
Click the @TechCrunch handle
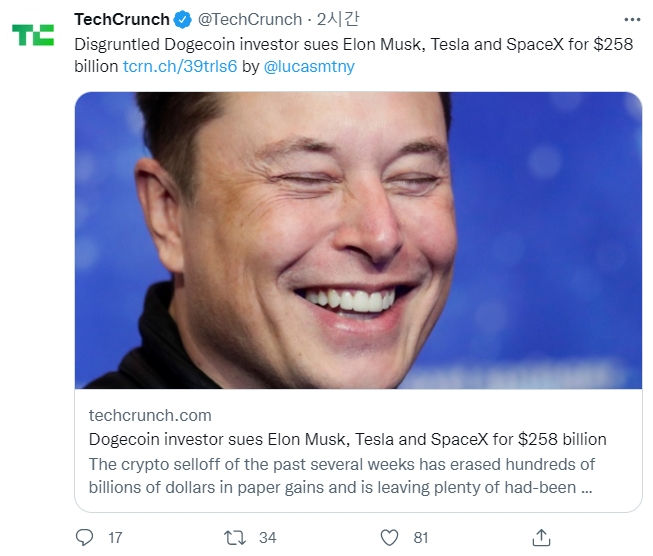pos(249,19)
